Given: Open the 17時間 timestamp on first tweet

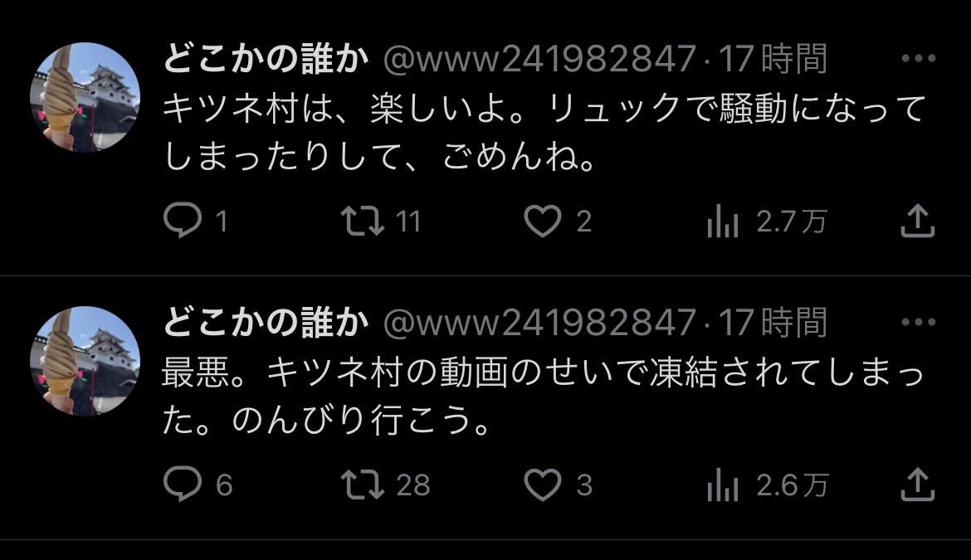Looking at the screenshot, I should pos(772,59).
